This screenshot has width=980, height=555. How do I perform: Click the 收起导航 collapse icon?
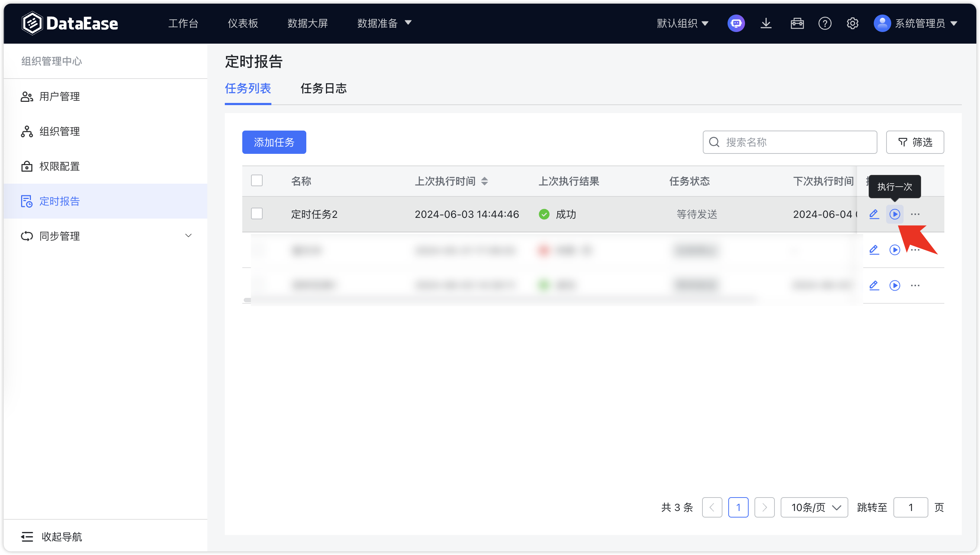coord(27,537)
